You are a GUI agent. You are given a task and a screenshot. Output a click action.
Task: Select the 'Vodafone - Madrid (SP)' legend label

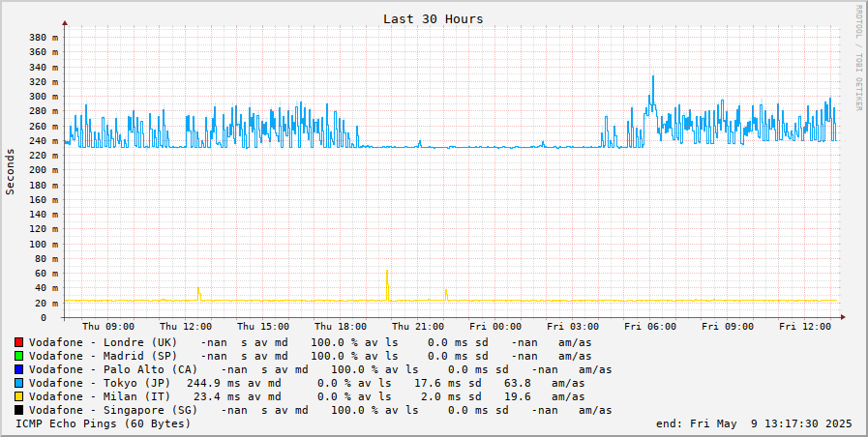point(104,356)
